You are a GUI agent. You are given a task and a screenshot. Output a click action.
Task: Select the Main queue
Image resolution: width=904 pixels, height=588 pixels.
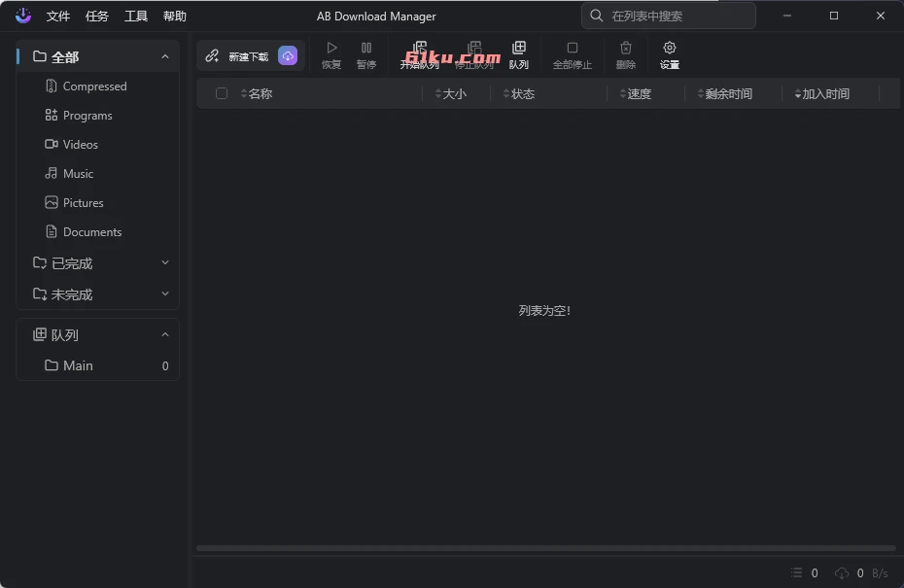click(97, 365)
